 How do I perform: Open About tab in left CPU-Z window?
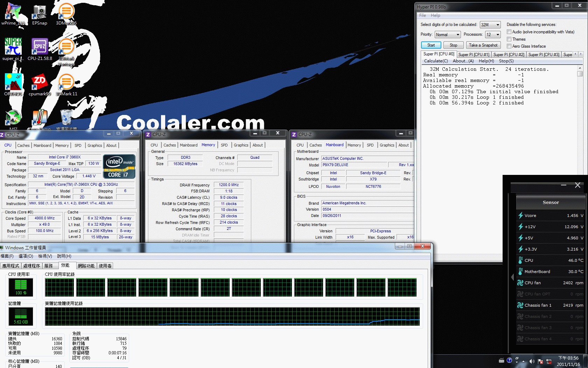tap(111, 145)
